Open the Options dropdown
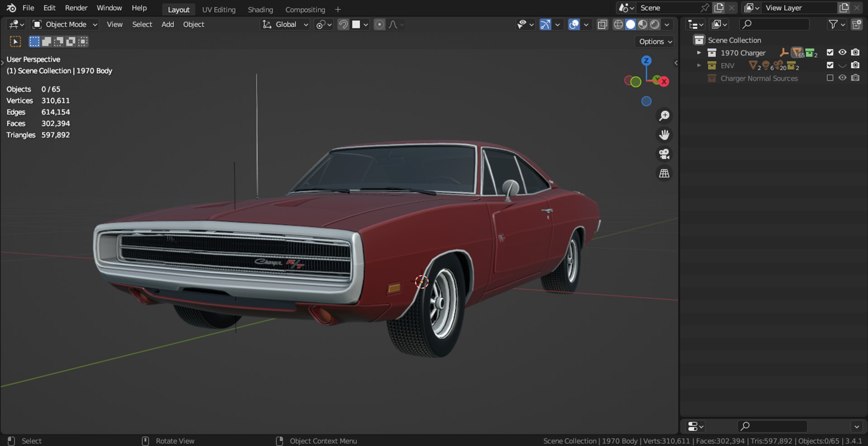This screenshot has width=868, height=446. tap(655, 42)
